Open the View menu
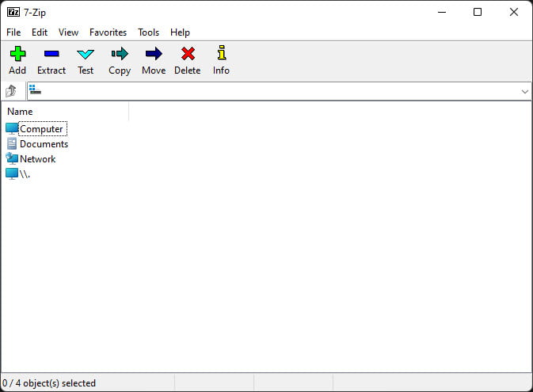533x392 pixels. pyautogui.click(x=68, y=32)
